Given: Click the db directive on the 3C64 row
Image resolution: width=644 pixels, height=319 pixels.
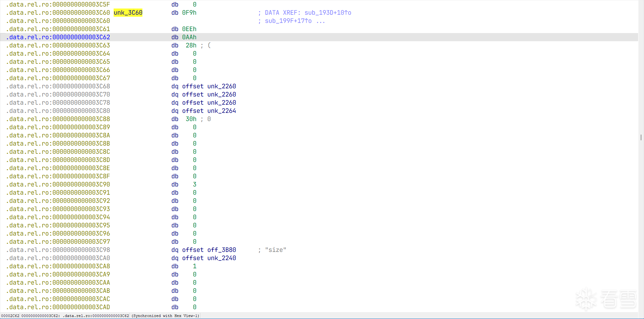Looking at the screenshot, I should [x=175, y=54].
